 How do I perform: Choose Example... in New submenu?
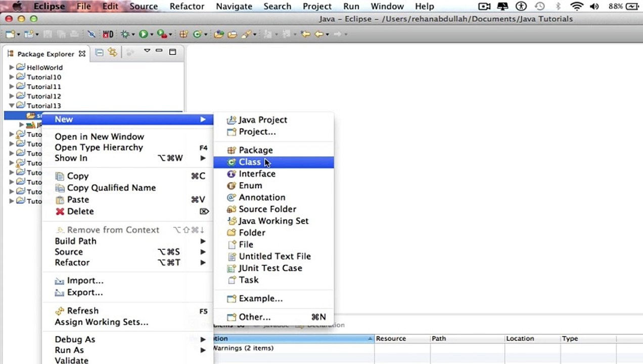point(273,298)
